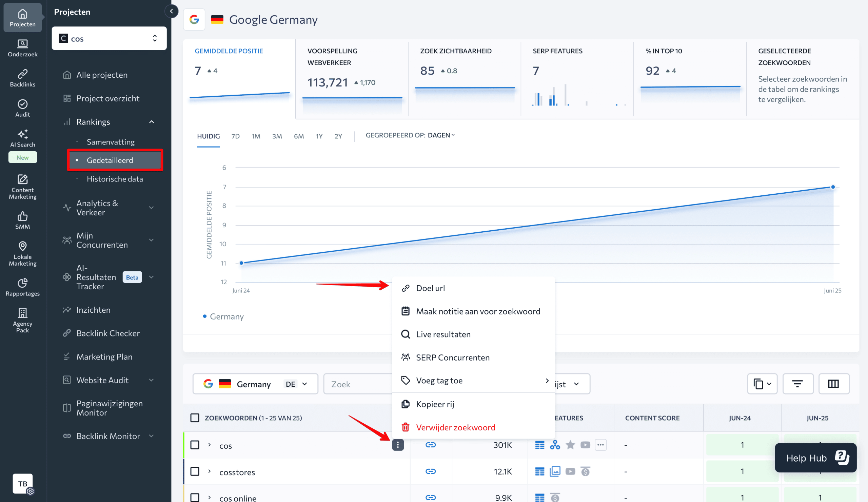Image resolution: width=868 pixels, height=502 pixels.
Task: Collapse the Projecten sidebar panel
Action: 171,11
